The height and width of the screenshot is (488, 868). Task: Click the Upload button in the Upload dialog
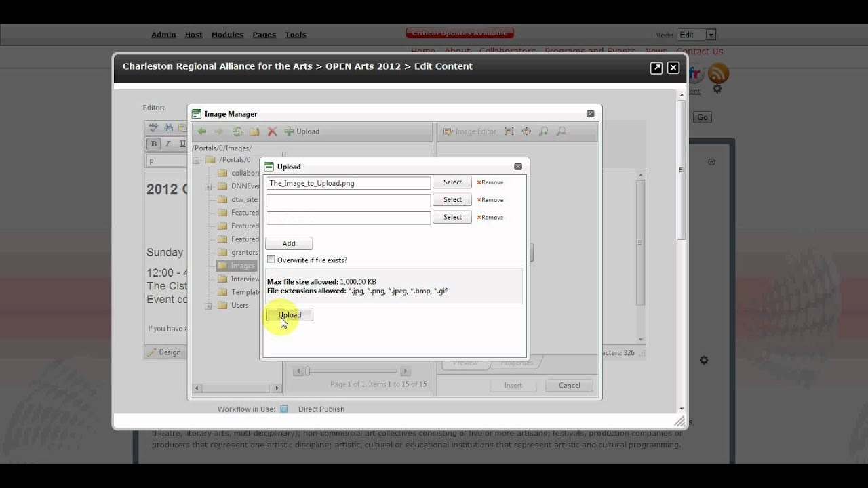click(290, 314)
